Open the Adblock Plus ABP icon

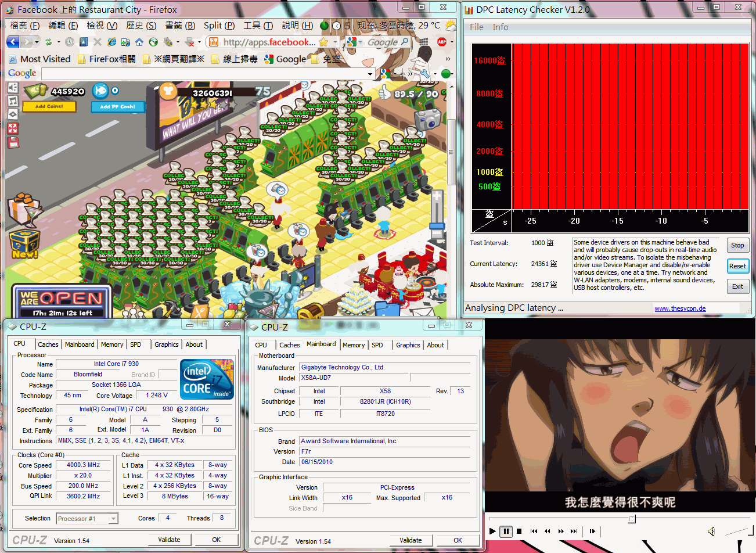(442, 42)
